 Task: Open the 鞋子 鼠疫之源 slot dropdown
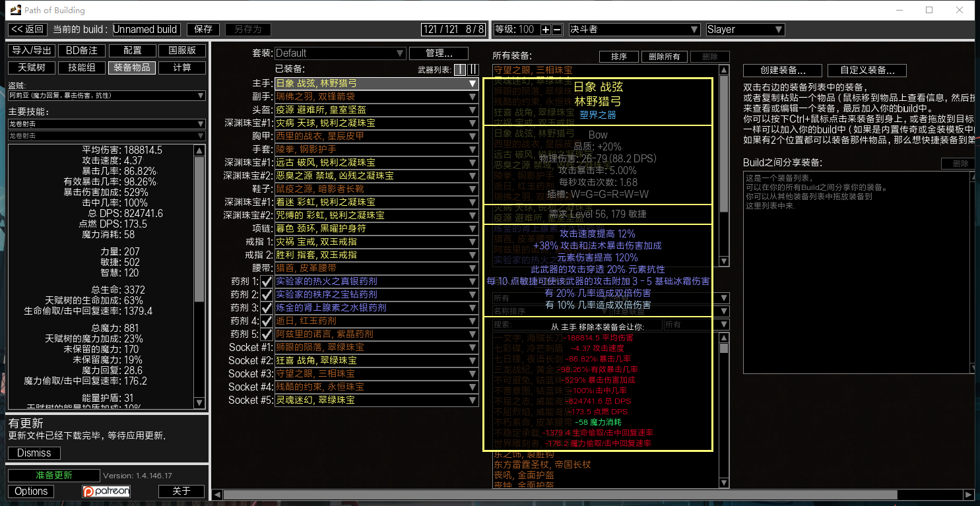tap(376, 189)
